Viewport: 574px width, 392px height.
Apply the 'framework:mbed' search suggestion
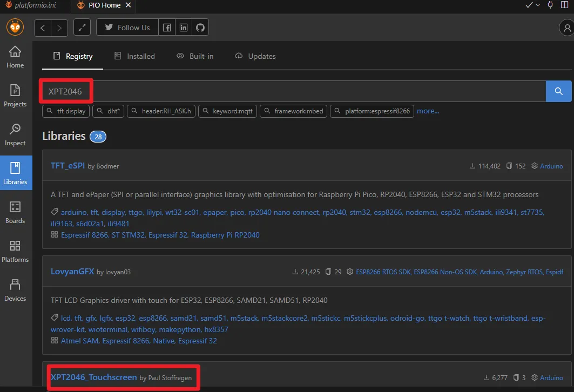tap(293, 111)
